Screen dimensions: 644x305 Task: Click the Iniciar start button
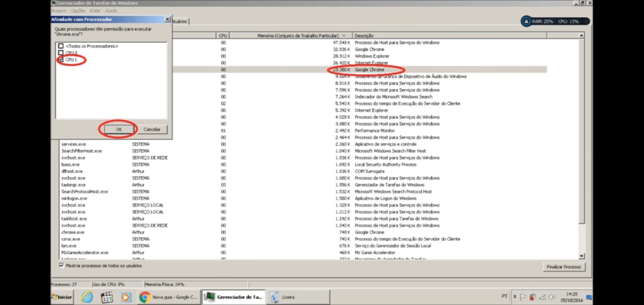pyautogui.click(x=62, y=297)
